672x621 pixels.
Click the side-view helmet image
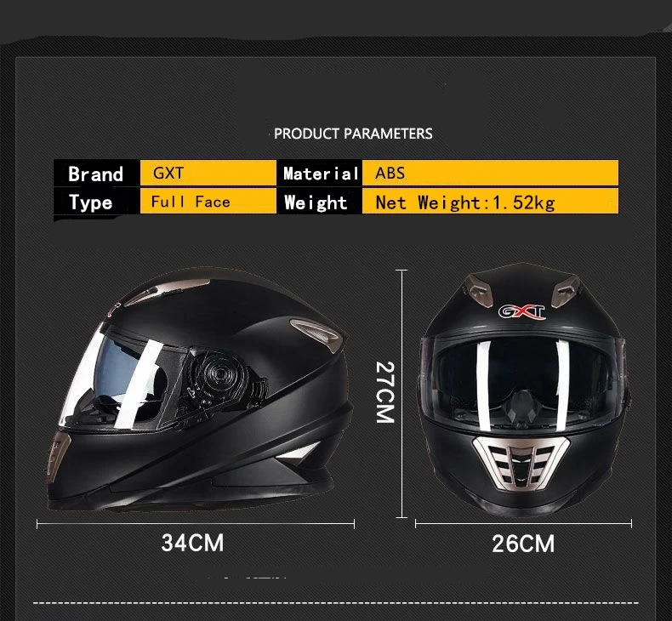click(x=200, y=390)
